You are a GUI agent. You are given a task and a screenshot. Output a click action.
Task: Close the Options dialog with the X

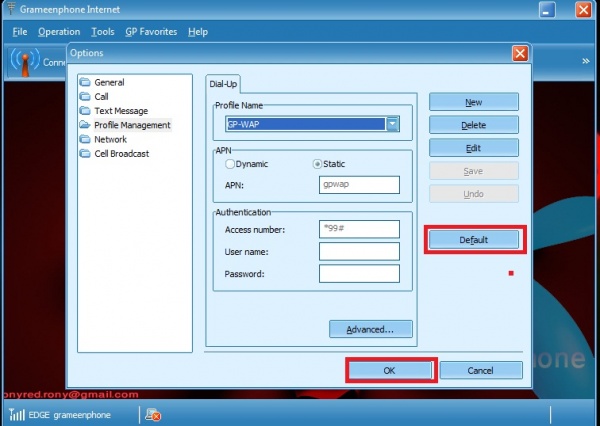tap(520, 54)
